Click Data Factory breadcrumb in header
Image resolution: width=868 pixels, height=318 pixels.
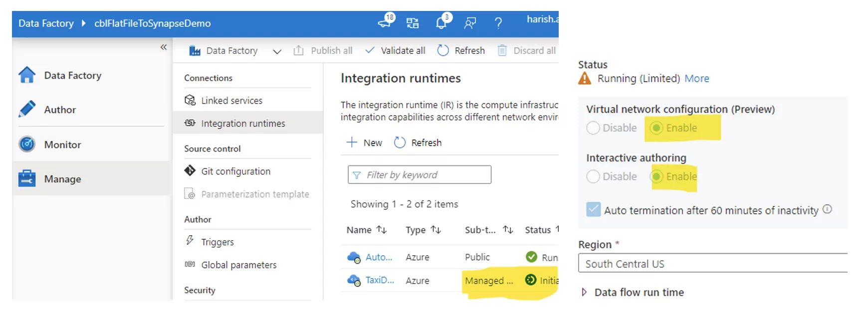tap(46, 23)
